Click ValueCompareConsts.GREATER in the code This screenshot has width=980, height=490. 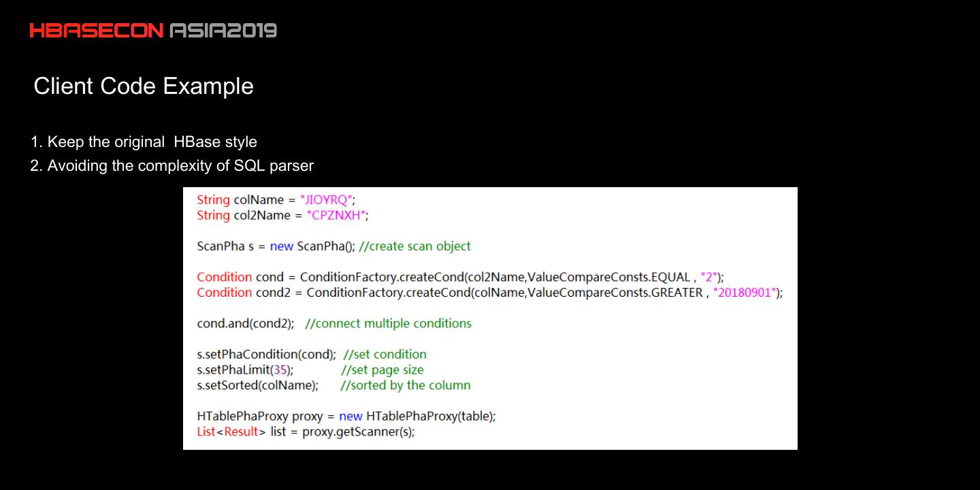615,293
